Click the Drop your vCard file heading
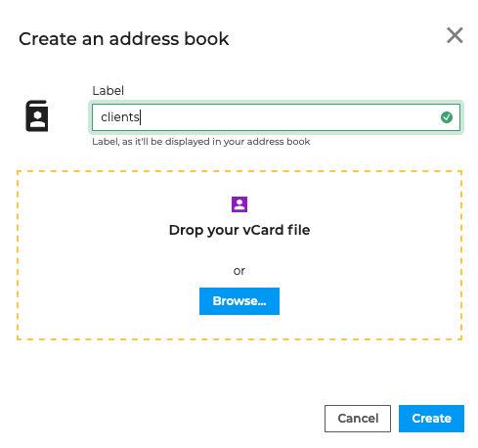Viewport: 478px width, 448px height. click(239, 230)
